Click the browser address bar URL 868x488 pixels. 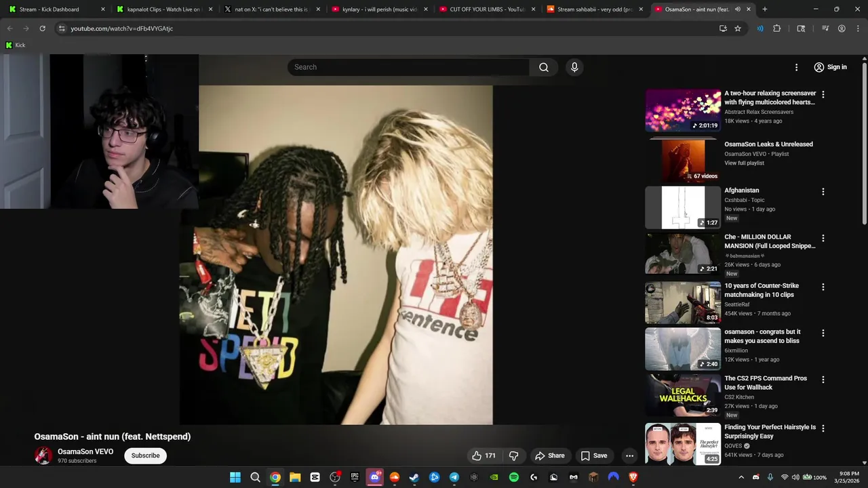point(122,28)
